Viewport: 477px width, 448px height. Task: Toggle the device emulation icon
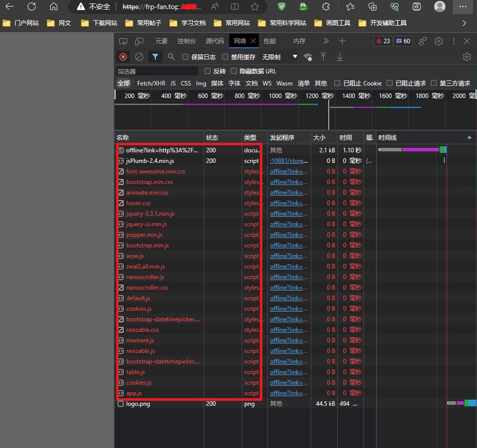[139, 41]
